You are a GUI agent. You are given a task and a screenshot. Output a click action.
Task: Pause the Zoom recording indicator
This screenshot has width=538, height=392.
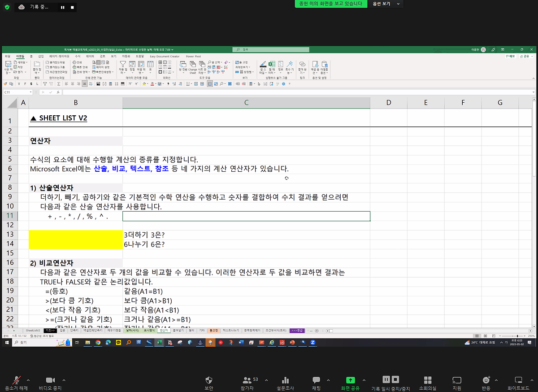coord(62,8)
